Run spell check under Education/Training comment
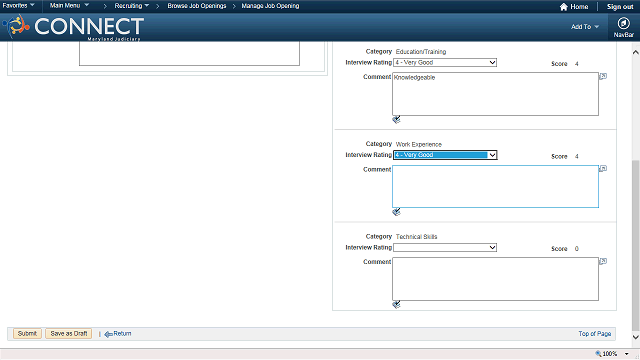 point(396,120)
